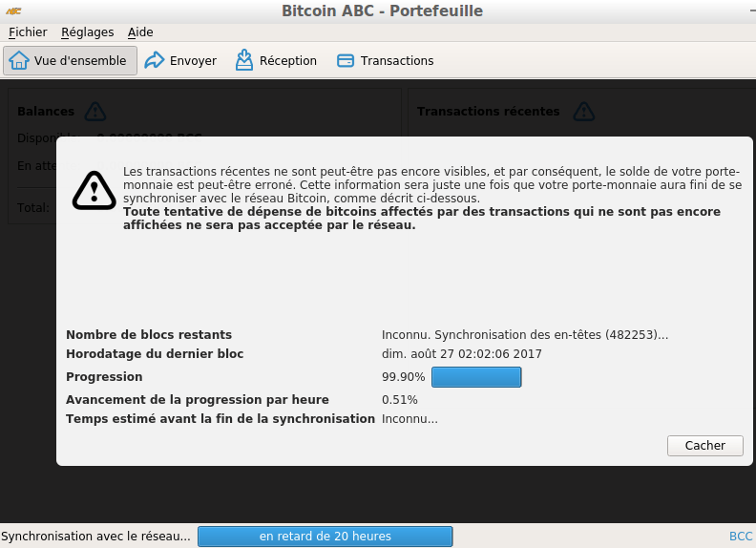Click the BCC unit label in status bar

pos(741,537)
